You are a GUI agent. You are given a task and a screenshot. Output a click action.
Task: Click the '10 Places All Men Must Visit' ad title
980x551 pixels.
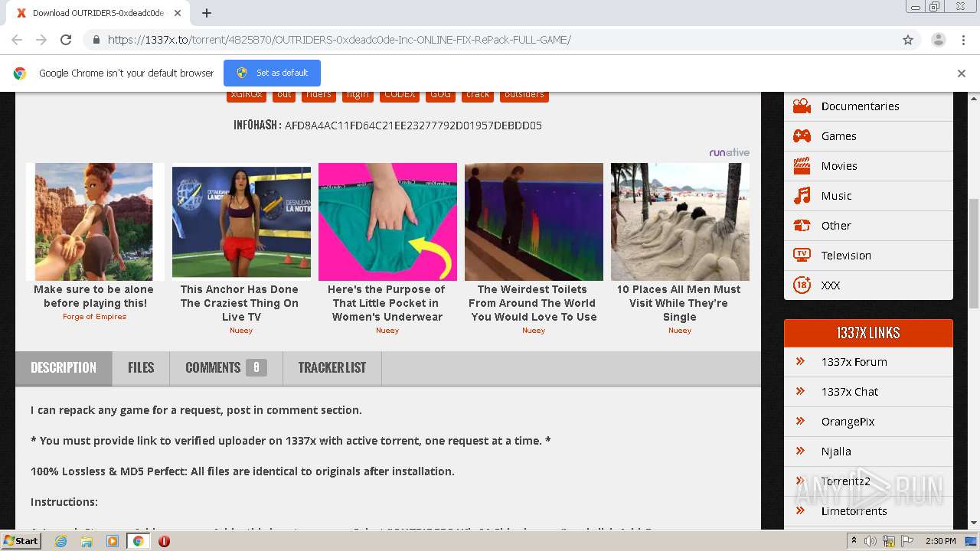679,303
